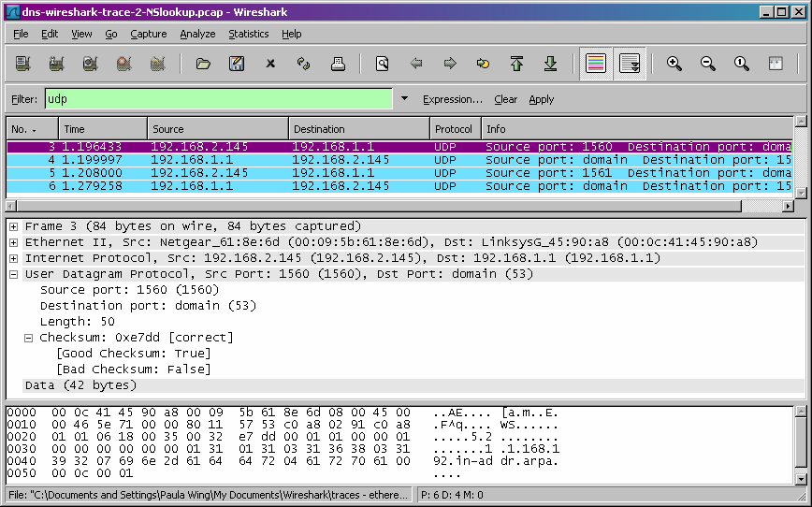Click the Go to packet number icon
This screenshot has width=812, height=507.
483,64
